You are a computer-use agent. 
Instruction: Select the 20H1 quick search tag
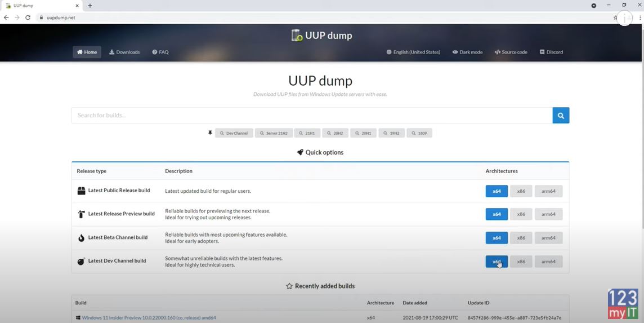click(364, 133)
